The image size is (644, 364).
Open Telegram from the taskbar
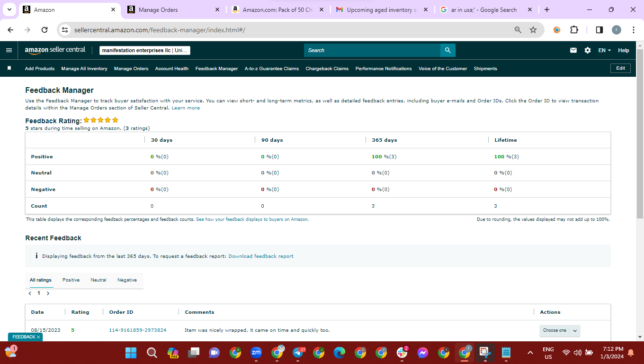[298, 353]
